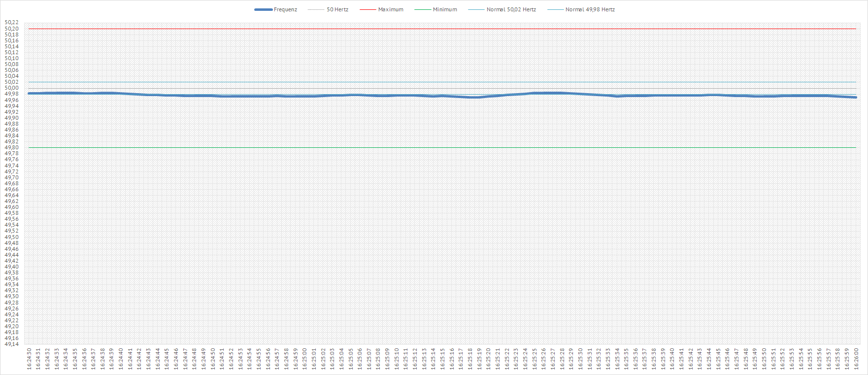
Task: Select the Normal 49,98 Hertz legend entry
Action: pyautogui.click(x=590, y=9)
